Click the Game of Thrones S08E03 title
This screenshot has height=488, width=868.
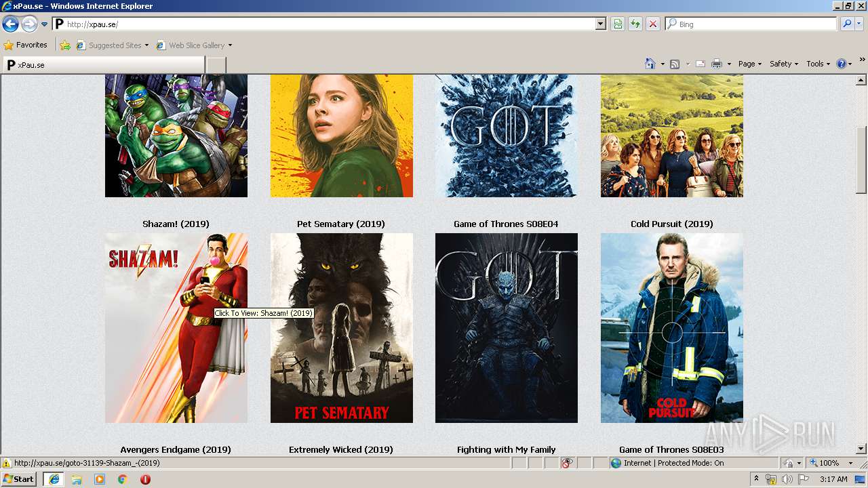[x=671, y=449]
